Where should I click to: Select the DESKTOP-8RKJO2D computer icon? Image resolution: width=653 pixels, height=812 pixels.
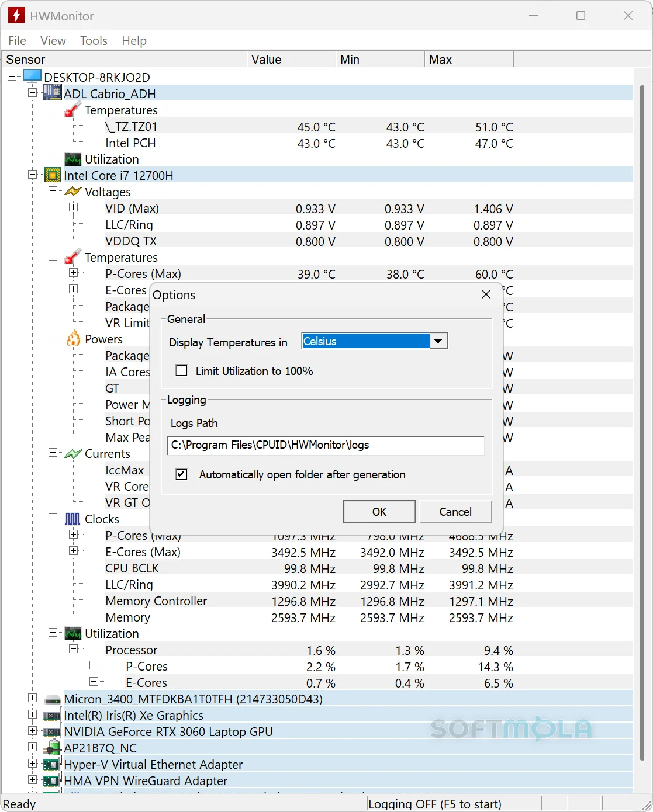[32, 77]
